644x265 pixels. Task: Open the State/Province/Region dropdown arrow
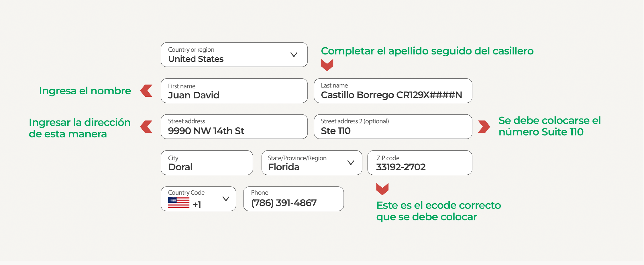(351, 163)
